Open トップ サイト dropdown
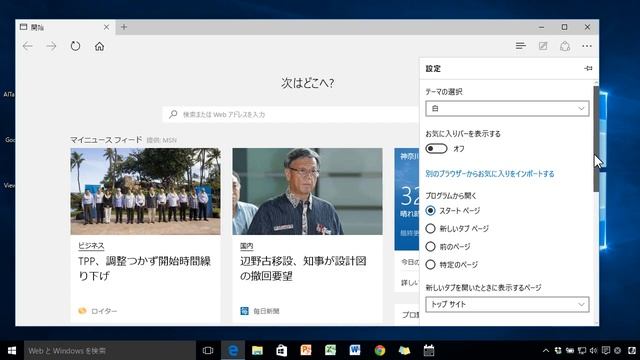Screen dimensions: 640x360 tap(507, 304)
